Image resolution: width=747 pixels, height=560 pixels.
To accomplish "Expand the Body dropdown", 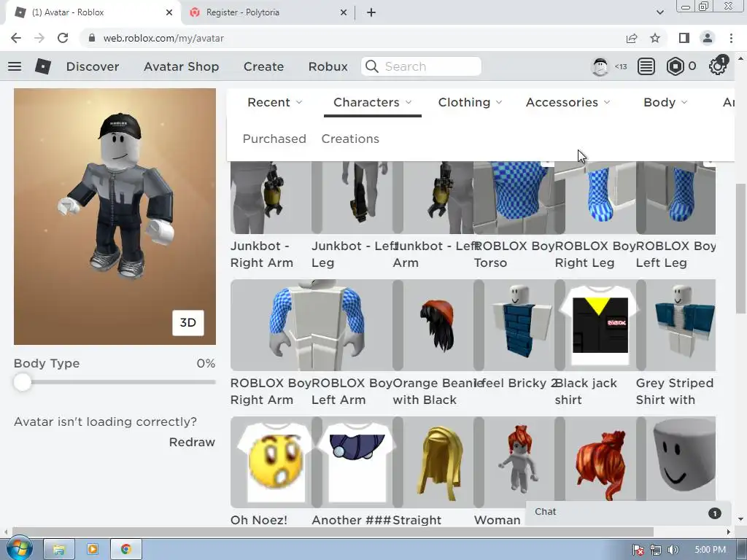I will click(665, 102).
